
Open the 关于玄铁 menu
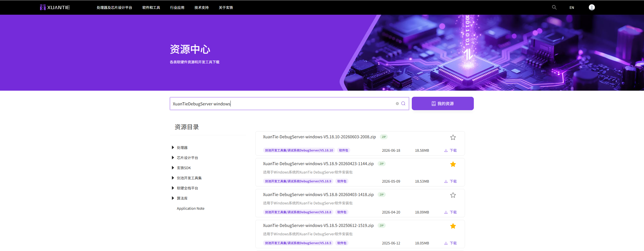tap(226, 8)
